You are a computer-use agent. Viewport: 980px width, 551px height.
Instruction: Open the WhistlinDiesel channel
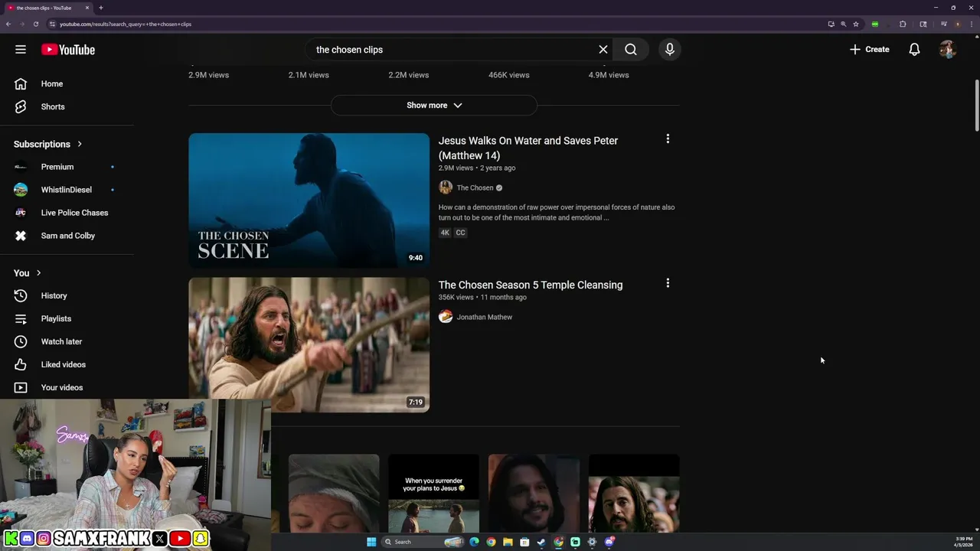pos(67,190)
